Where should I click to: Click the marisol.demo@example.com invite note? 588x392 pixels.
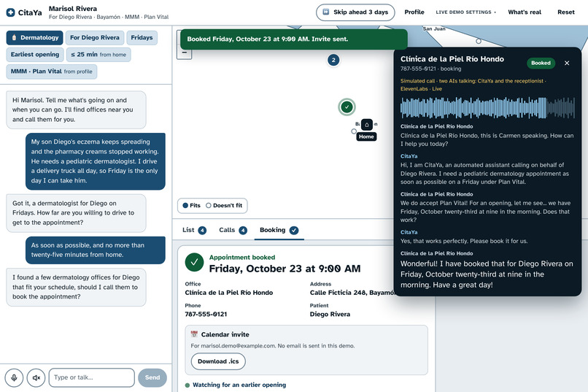(x=273, y=346)
